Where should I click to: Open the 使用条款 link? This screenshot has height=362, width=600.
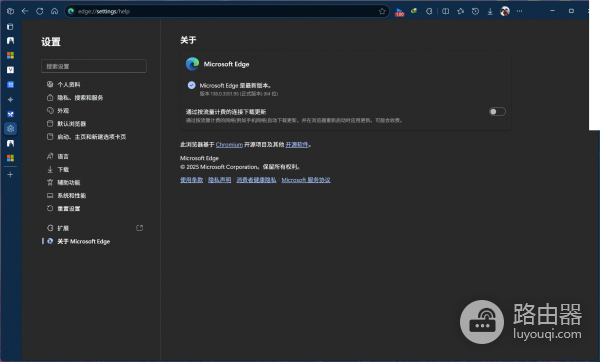click(191, 180)
